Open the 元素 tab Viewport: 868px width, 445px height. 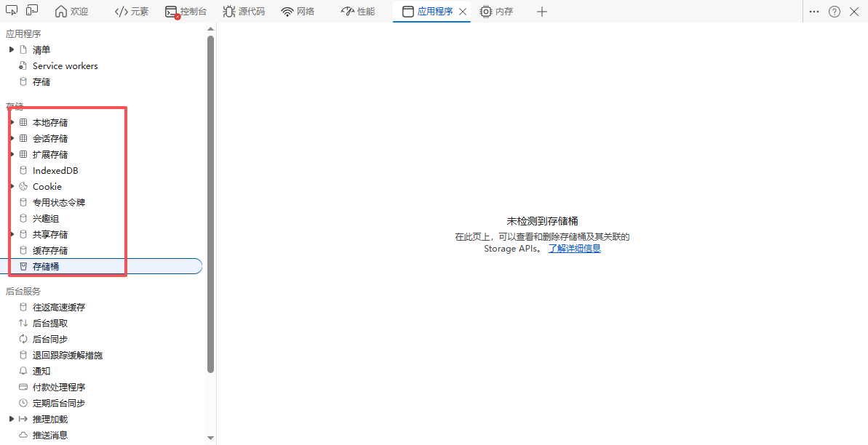point(132,12)
